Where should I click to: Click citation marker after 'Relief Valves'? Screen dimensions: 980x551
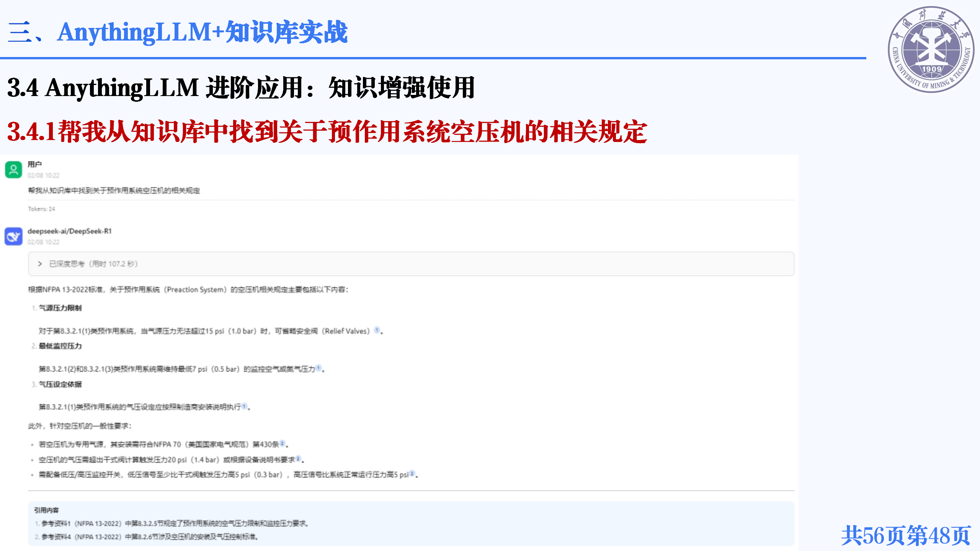377,330
